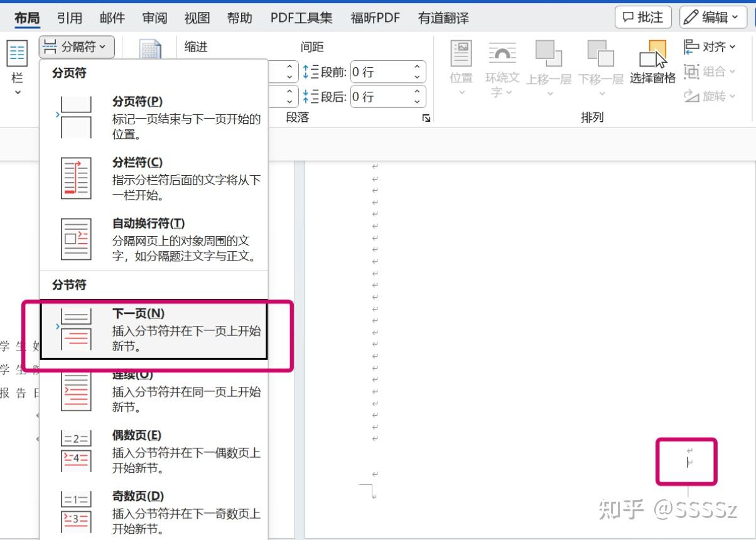Insert 下一页(N) section break
756x540 pixels.
point(154,329)
